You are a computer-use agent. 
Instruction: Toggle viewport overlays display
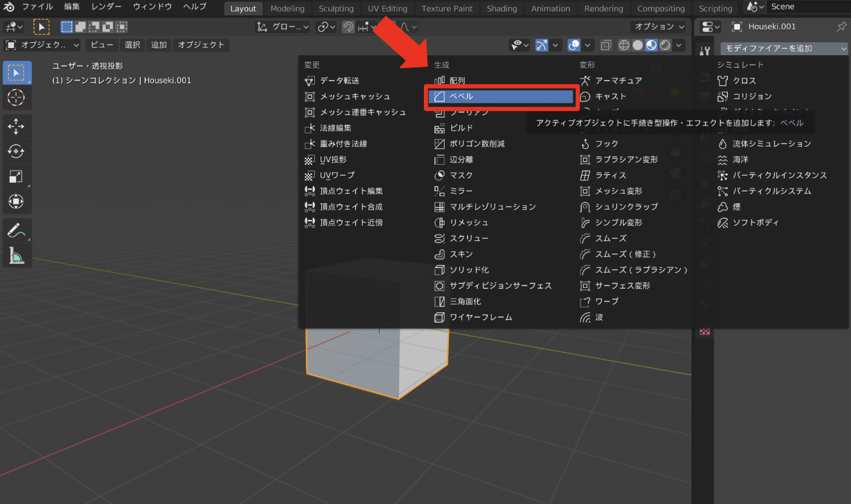point(575,45)
